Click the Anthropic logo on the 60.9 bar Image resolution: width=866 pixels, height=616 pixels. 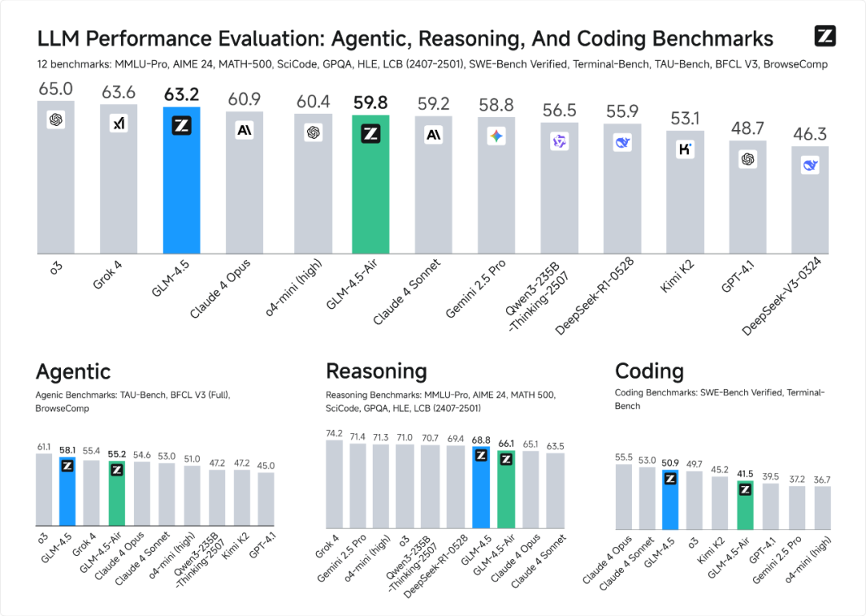pos(245,130)
